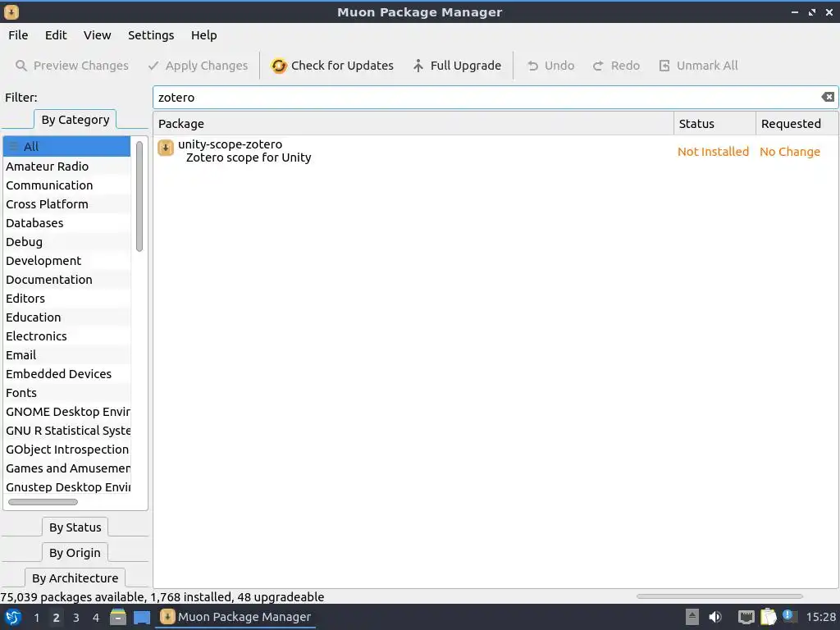Click the category list horizontal scrollbar

[43, 502]
